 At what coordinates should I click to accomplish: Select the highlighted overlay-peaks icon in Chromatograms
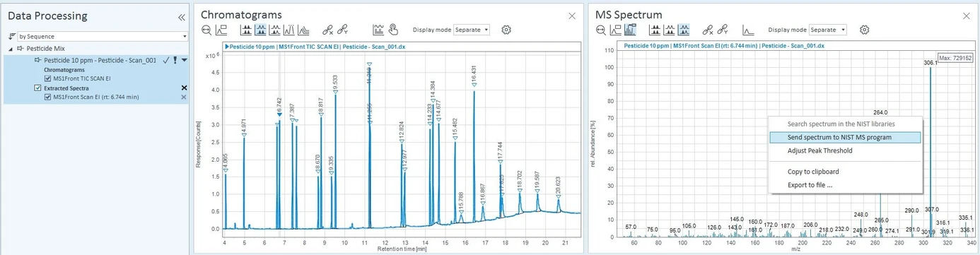click(x=260, y=30)
